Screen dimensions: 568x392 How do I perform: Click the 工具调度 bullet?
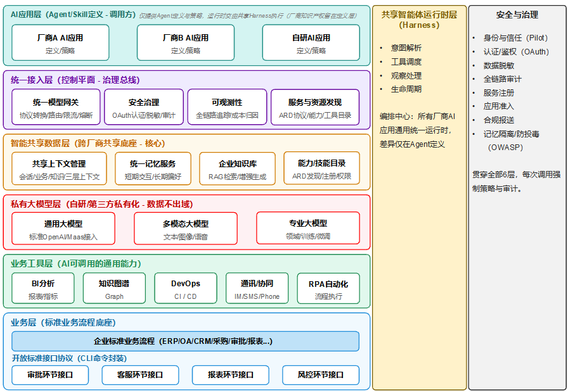click(406, 62)
